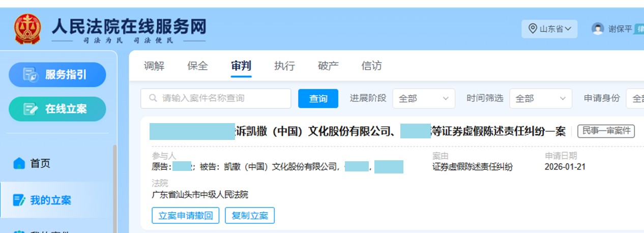This screenshot has height=233, width=644.
Task: Click 立案申请撤回 to withdraw the filing
Action: point(186,215)
